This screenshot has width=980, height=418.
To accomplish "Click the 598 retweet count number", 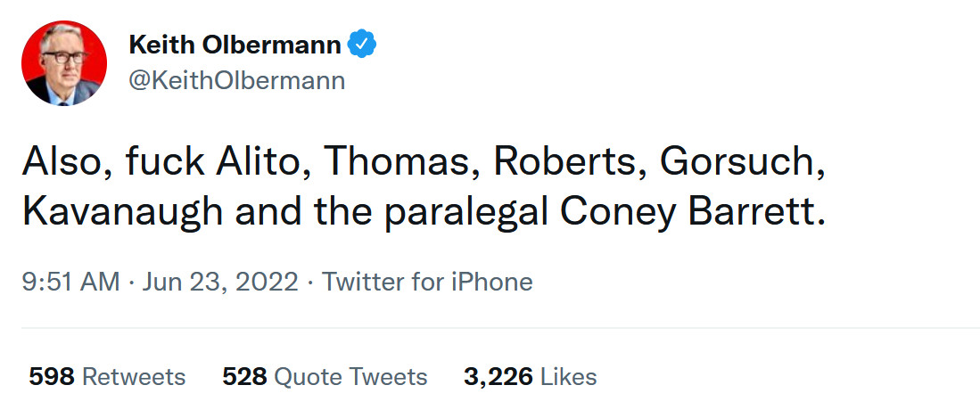I will click(x=51, y=376).
